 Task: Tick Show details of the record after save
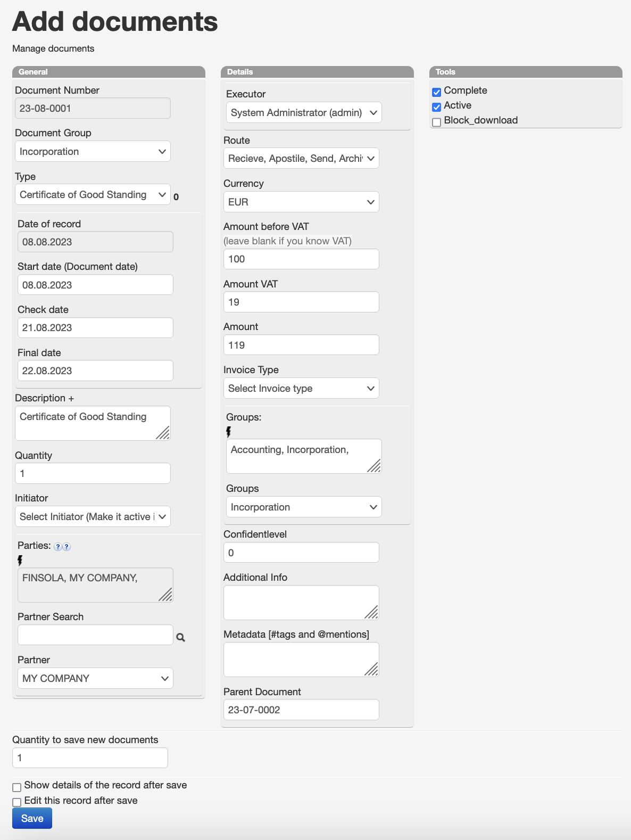click(x=17, y=787)
